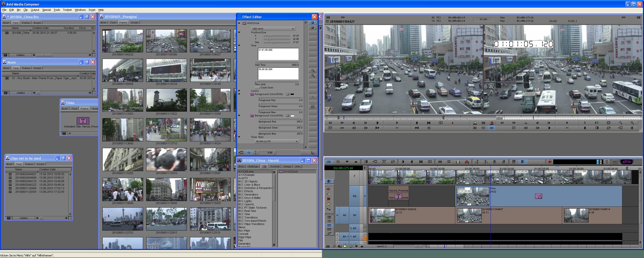The width and height of the screenshot is (644, 258).
Task: Click the Settings button in project window
Action: click(x=253, y=167)
